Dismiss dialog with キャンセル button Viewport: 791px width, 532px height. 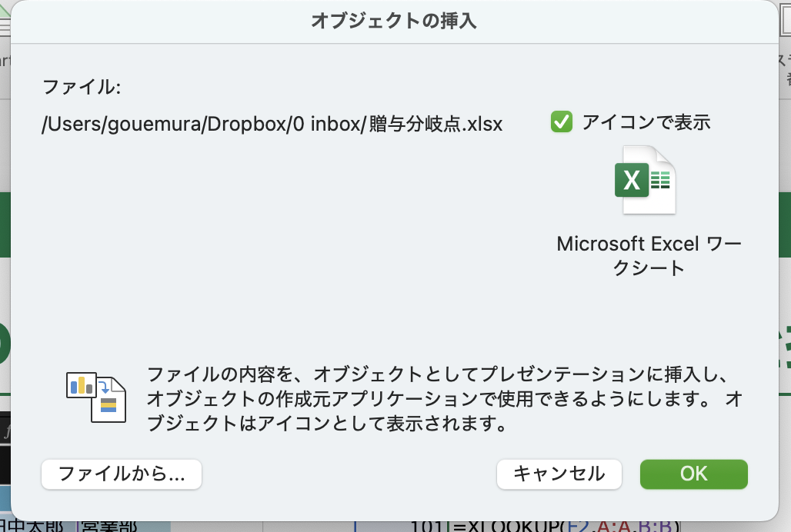coord(559,474)
